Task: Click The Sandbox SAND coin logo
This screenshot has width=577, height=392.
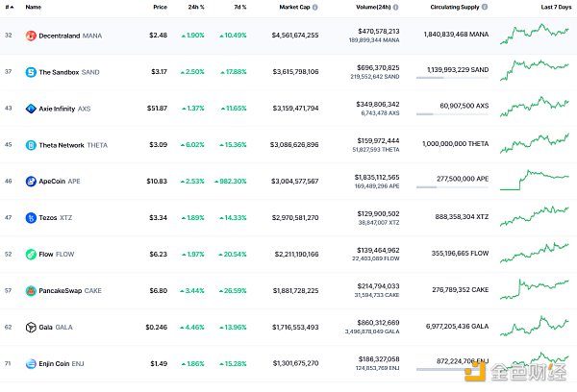Action: click(x=31, y=72)
